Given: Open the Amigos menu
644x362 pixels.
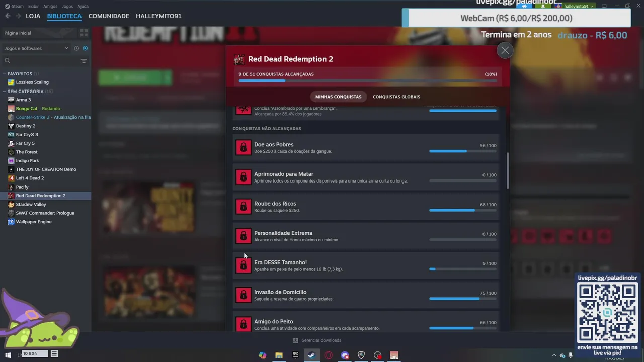Looking at the screenshot, I should point(50,6).
